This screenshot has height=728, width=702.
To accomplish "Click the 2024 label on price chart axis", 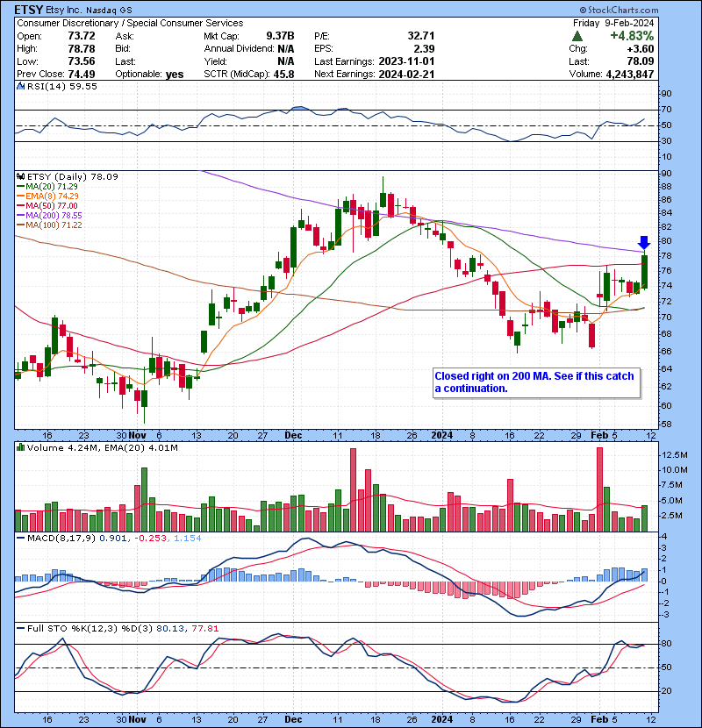I will tap(442, 435).
